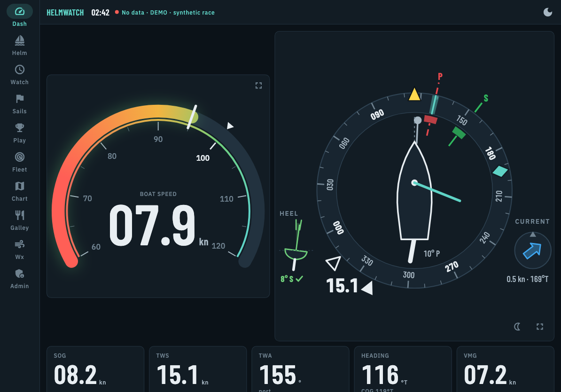Open the TWS 15.1 kn tile

tap(198, 369)
